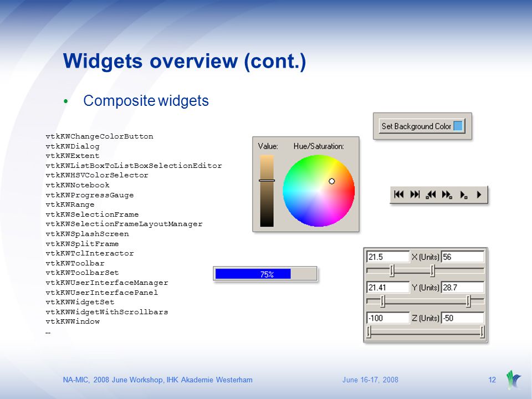Screen dimensions: 532x399
Task: Click the slide number 12
Action: pyautogui.click(x=492, y=380)
